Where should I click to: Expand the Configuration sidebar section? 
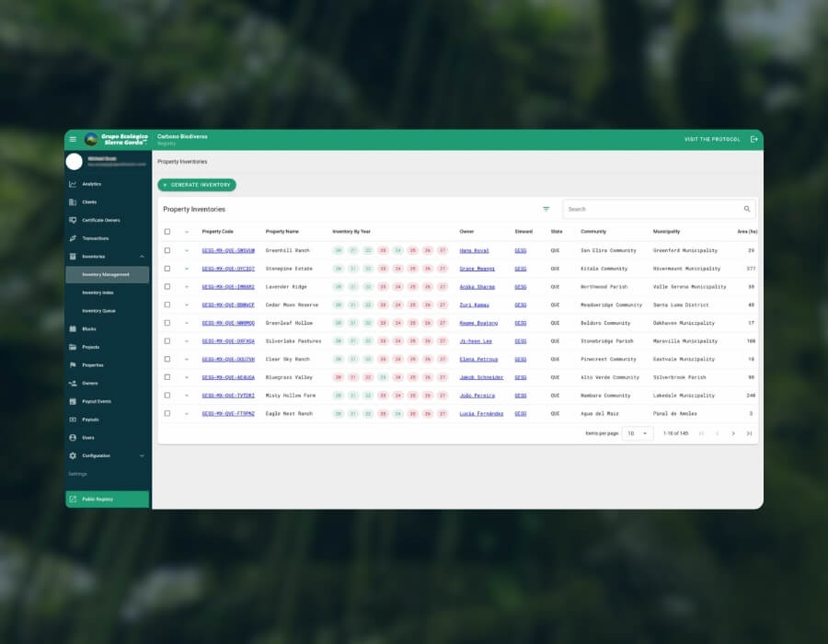pyautogui.click(x=142, y=455)
